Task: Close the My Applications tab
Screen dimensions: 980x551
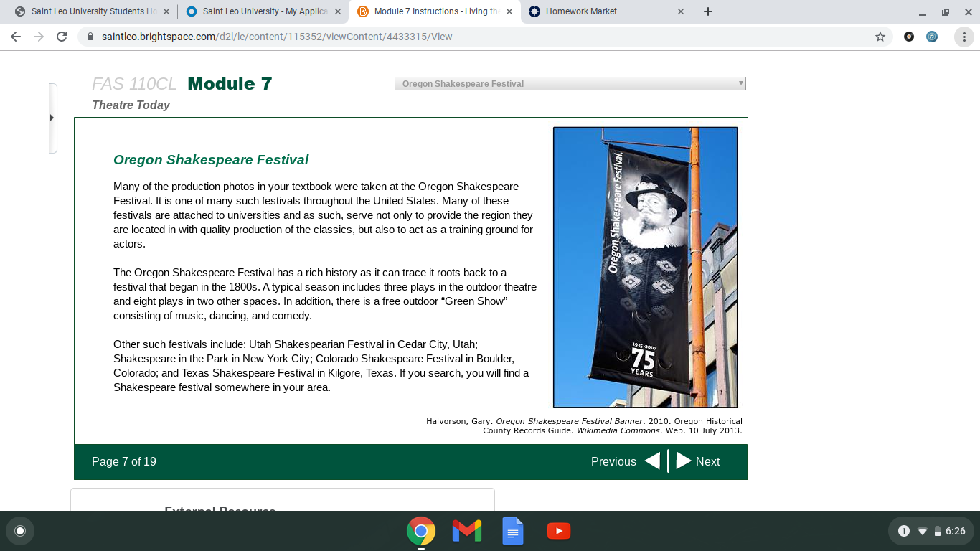Action: click(x=338, y=11)
